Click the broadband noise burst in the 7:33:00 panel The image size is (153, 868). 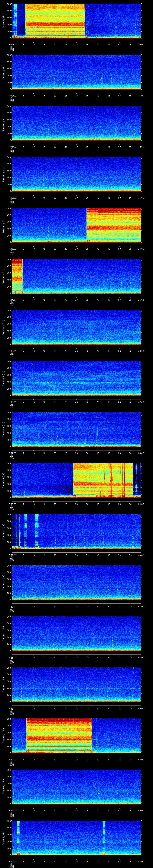tap(114, 225)
